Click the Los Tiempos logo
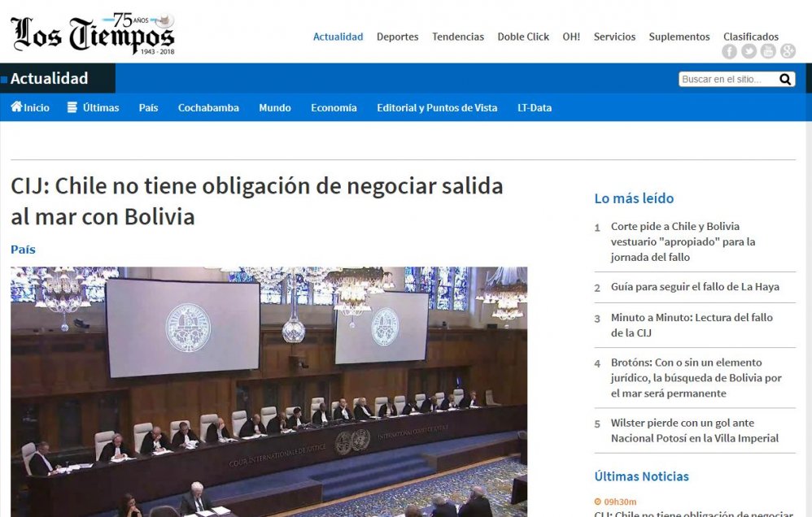The height and width of the screenshot is (517, 812). pyautogui.click(x=93, y=34)
